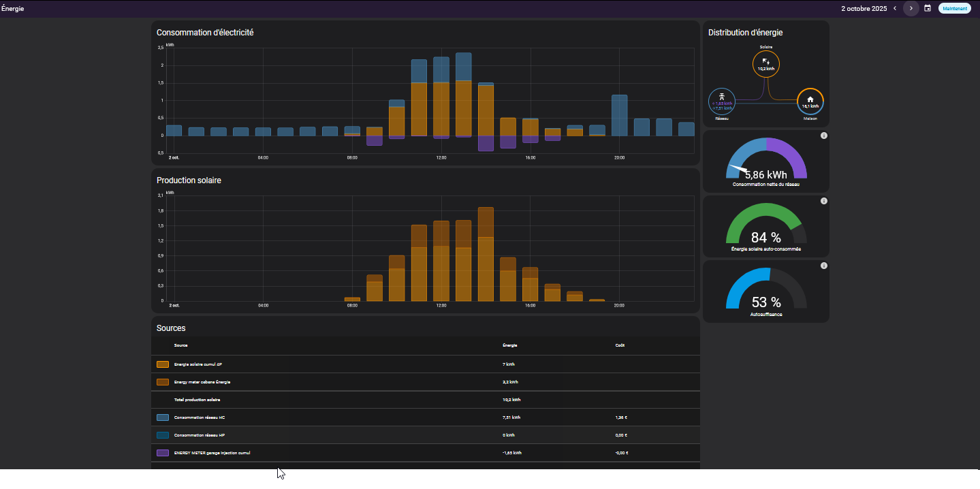Viewport: 980px width, 489px height.
Task: Show info for the Autosuffisance gauge
Action: [824, 266]
